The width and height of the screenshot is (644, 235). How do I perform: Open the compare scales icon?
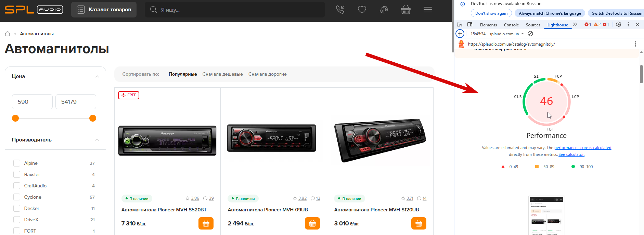[x=384, y=10]
